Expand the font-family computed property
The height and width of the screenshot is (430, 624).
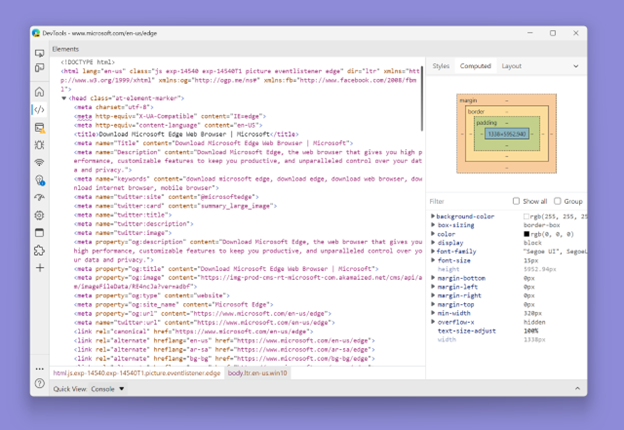[x=433, y=251]
